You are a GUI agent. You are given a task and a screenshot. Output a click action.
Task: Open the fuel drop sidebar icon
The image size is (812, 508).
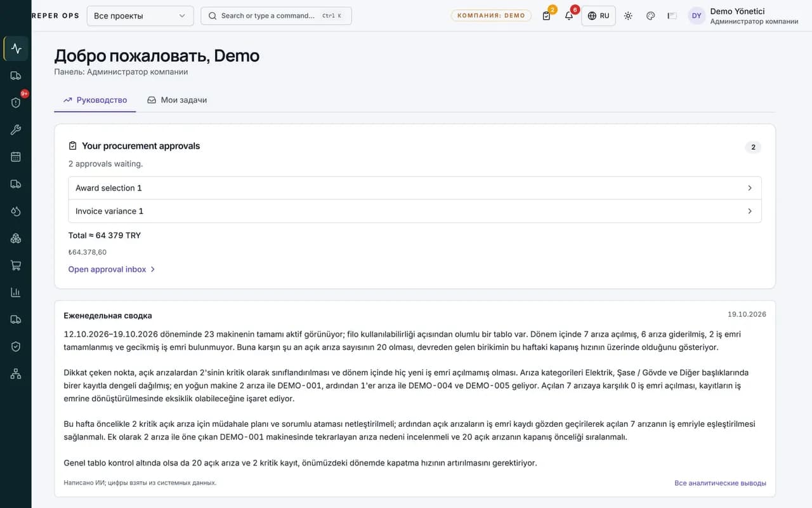click(x=16, y=211)
